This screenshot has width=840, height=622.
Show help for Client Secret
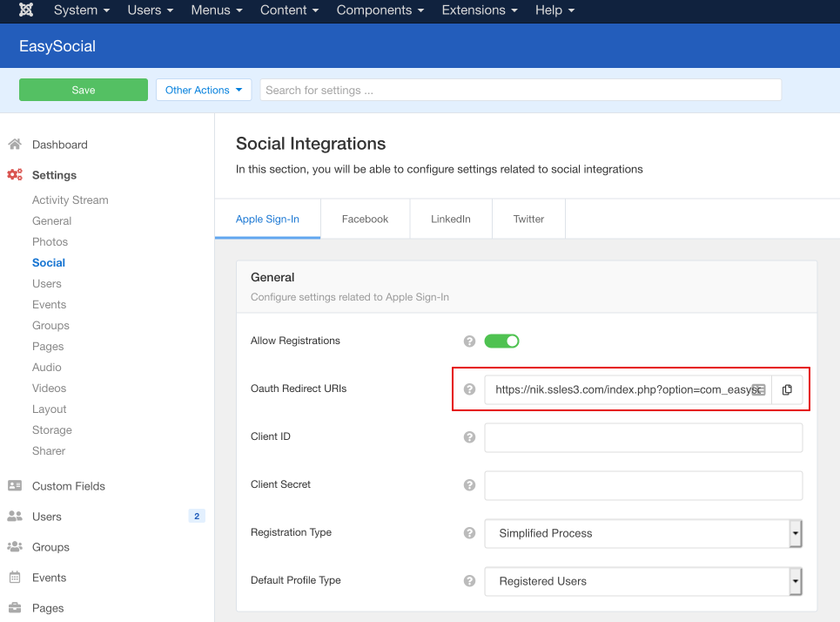tap(469, 484)
